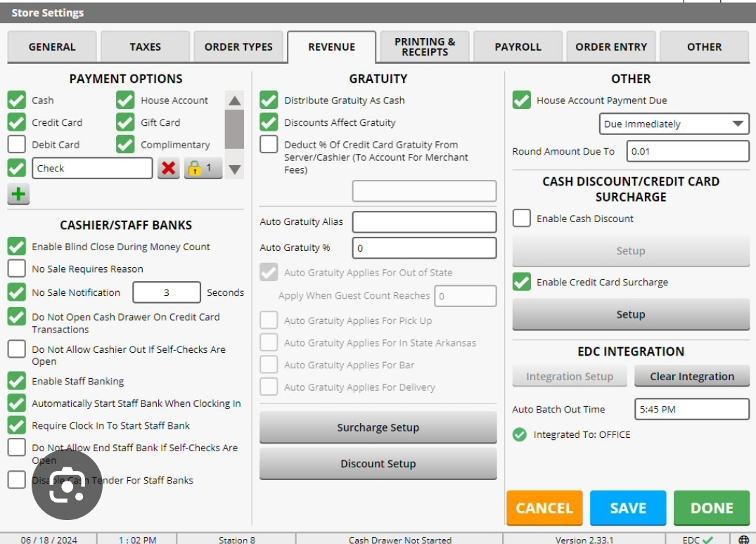
Task: Click the EDC green checkmark status icon
Action: 707,539
